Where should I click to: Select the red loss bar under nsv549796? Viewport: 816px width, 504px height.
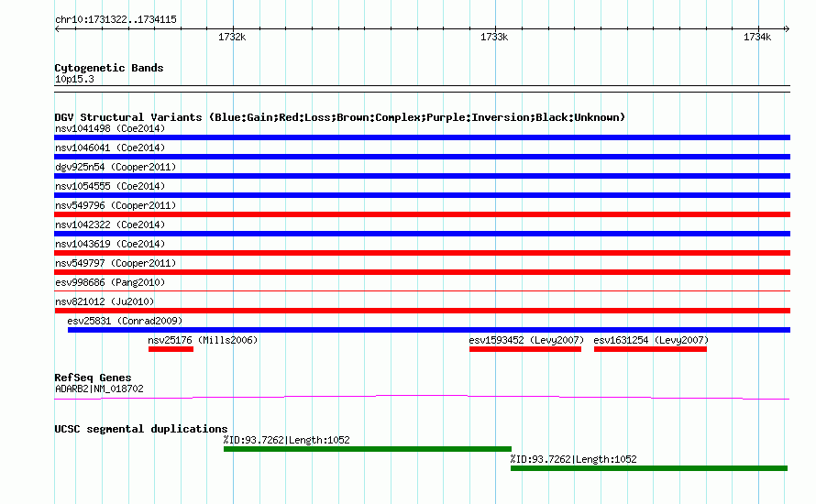[422, 214]
